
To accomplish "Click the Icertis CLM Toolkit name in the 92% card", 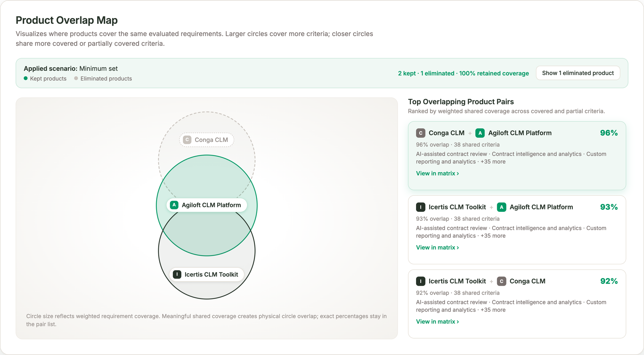I will coord(457,281).
